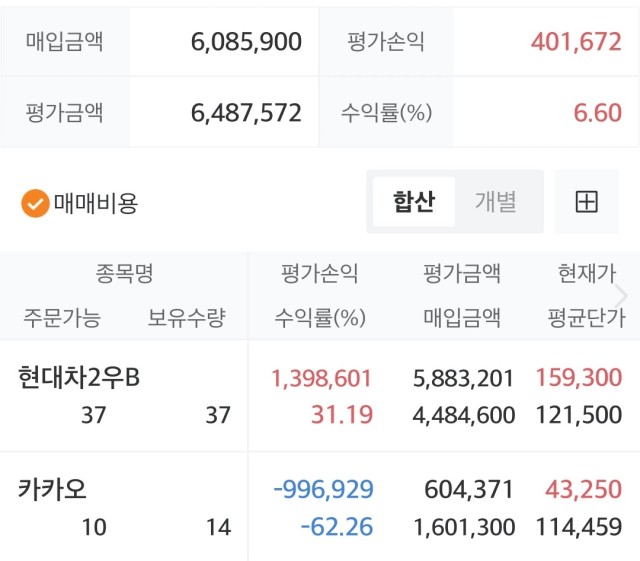Click the summary 매입금액 label

point(64,42)
